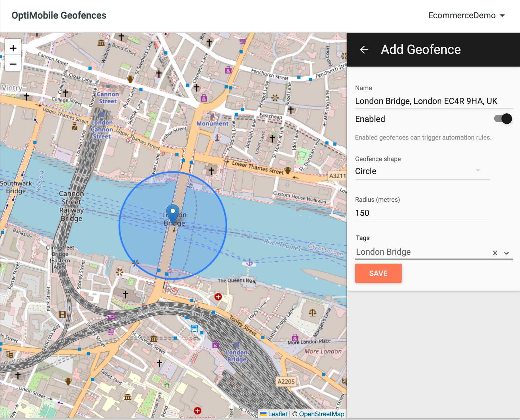
Task: Click the scales of justice icon near Morgan's Lane
Action: (x=312, y=312)
